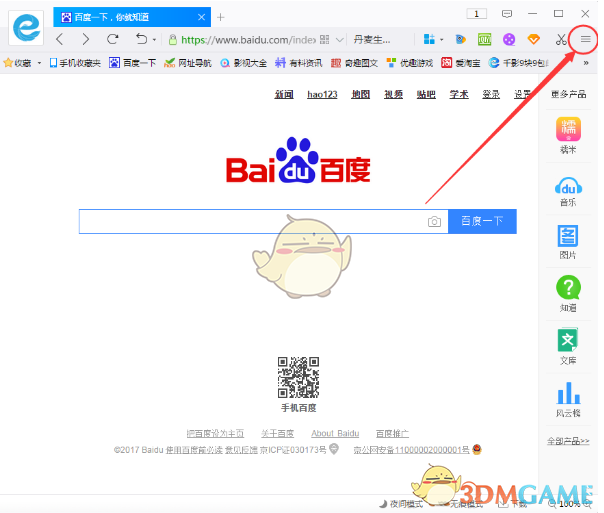Viewport: 604px width, 513px height.
Task: Click the 更多产品 header
Action: click(x=568, y=94)
